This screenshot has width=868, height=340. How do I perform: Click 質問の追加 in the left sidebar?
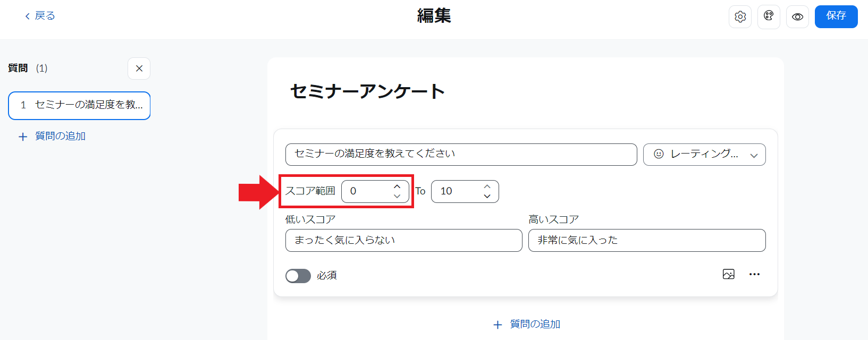click(52, 137)
